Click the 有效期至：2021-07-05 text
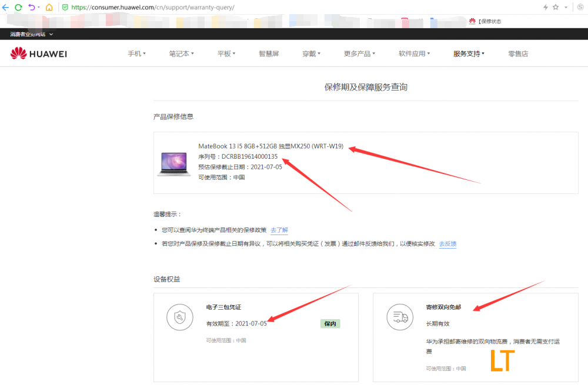 236,323
